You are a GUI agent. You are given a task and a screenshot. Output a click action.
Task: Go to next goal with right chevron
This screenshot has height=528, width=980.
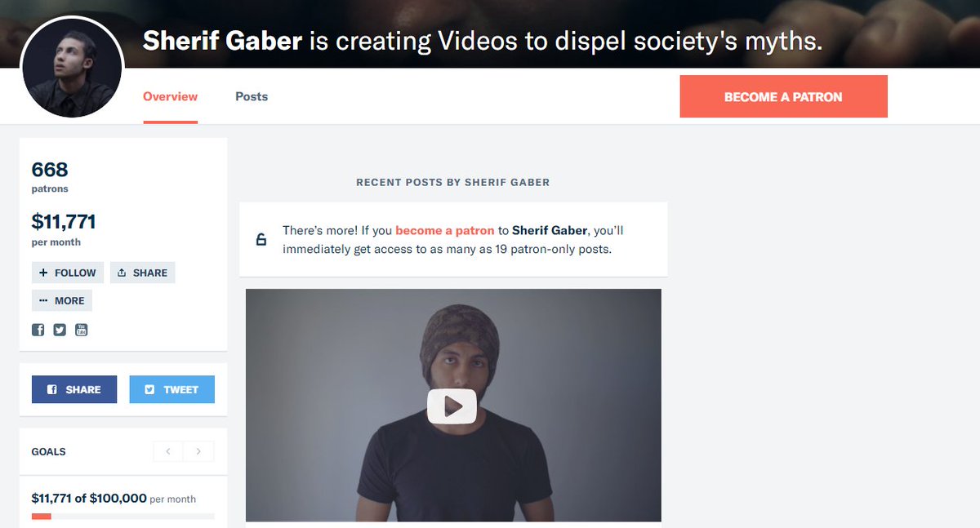point(198,451)
